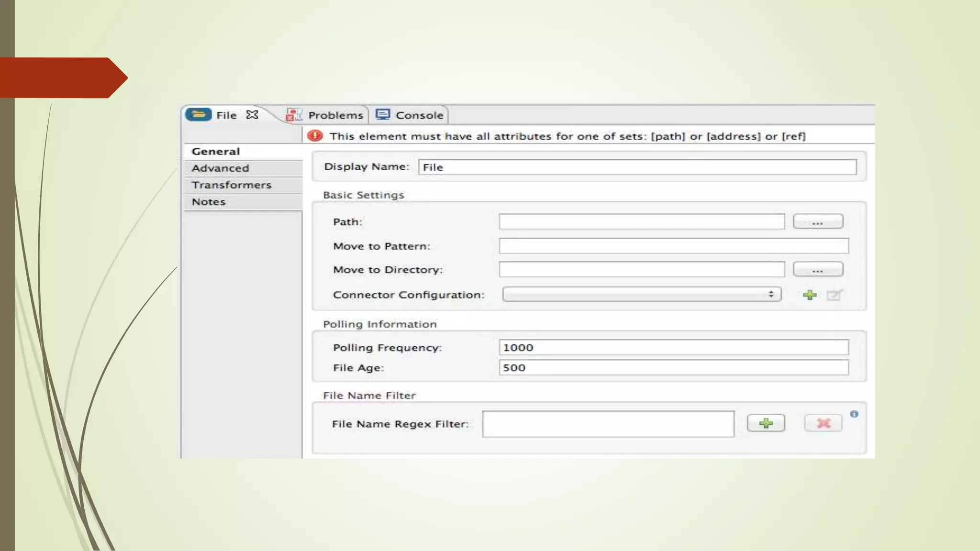Switch to the Console tab
Viewport: 980px width, 551px height.
419,115
